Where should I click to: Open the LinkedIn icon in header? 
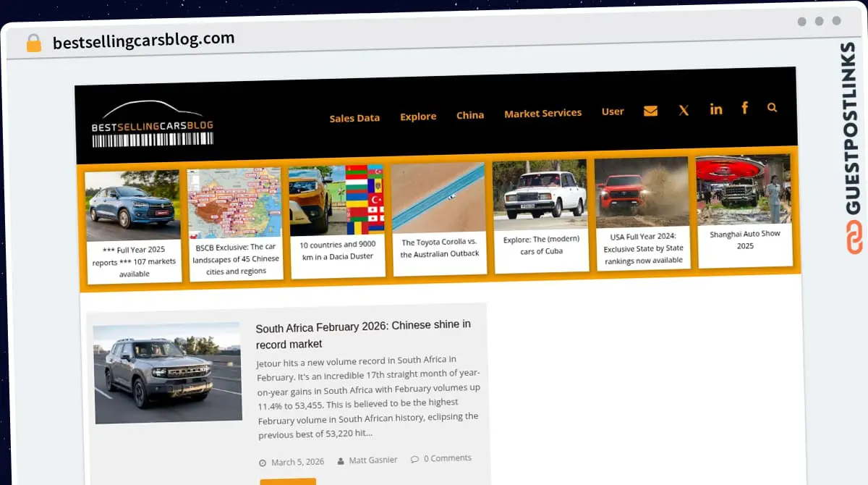coord(716,109)
